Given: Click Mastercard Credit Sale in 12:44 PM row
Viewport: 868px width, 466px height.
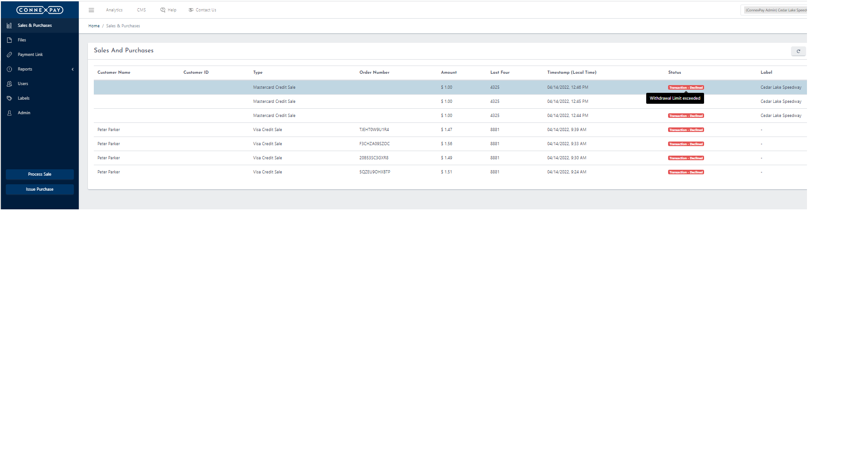Looking at the screenshot, I should pyautogui.click(x=274, y=116).
